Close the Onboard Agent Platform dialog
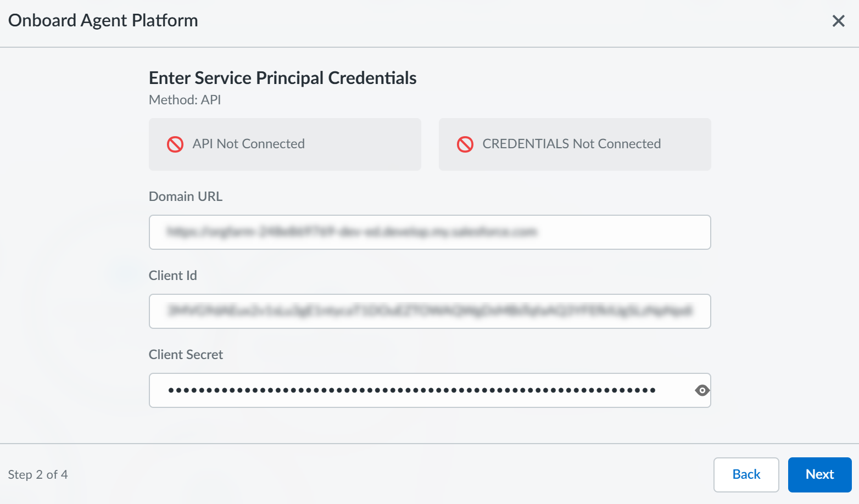 pos(838,21)
